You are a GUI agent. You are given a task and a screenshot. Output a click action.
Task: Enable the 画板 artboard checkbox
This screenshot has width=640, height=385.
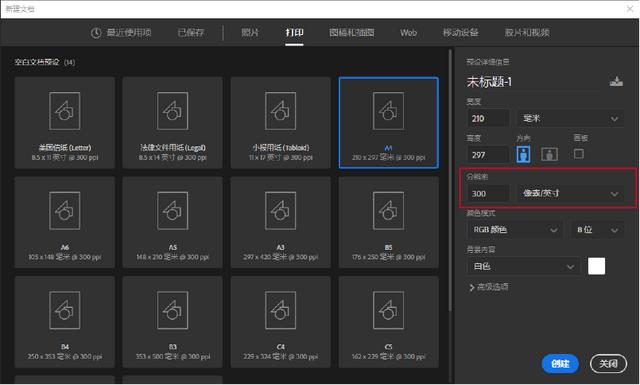[x=579, y=154]
